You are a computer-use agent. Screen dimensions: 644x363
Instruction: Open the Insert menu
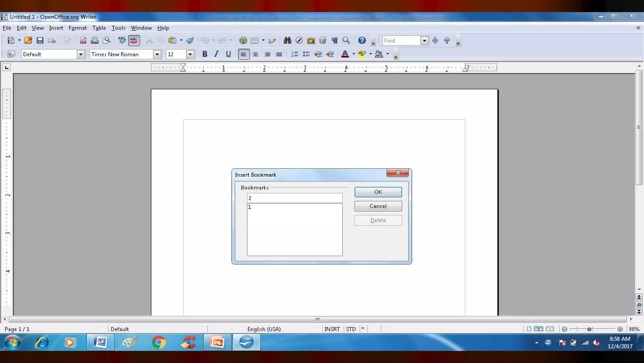pos(56,28)
